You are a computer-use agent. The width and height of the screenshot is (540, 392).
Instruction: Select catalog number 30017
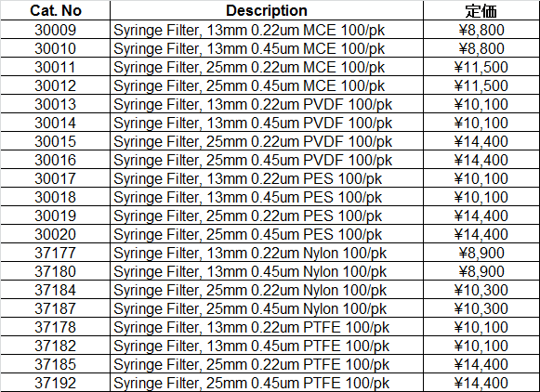(x=56, y=178)
